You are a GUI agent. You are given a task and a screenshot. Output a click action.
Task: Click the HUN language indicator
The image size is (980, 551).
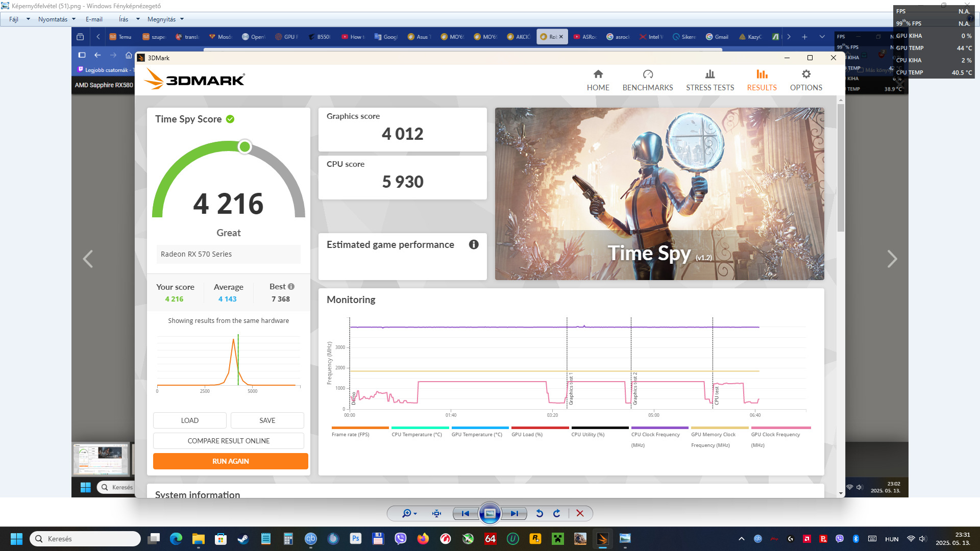pos(892,539)
